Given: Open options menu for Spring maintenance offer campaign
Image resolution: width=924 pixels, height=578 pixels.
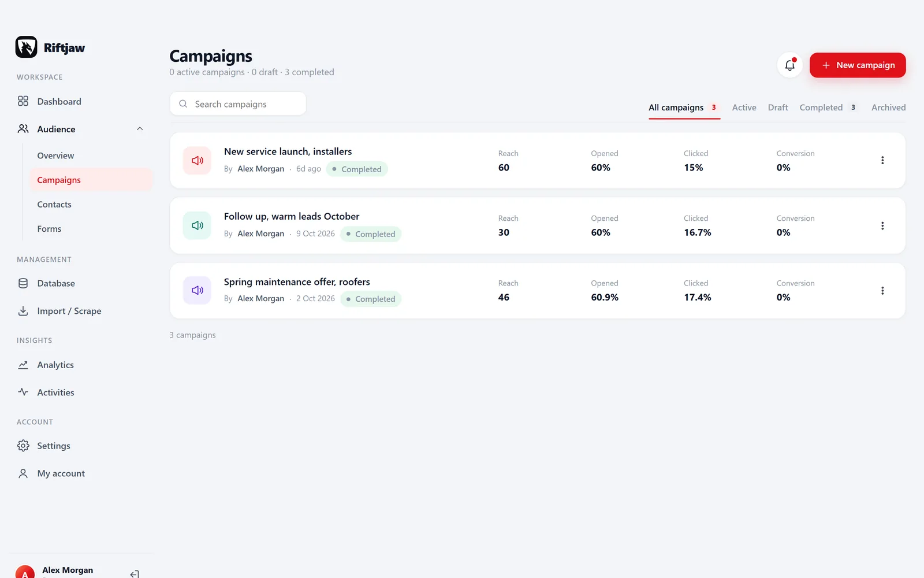Looking at the screenshot, I should [882, 291].
